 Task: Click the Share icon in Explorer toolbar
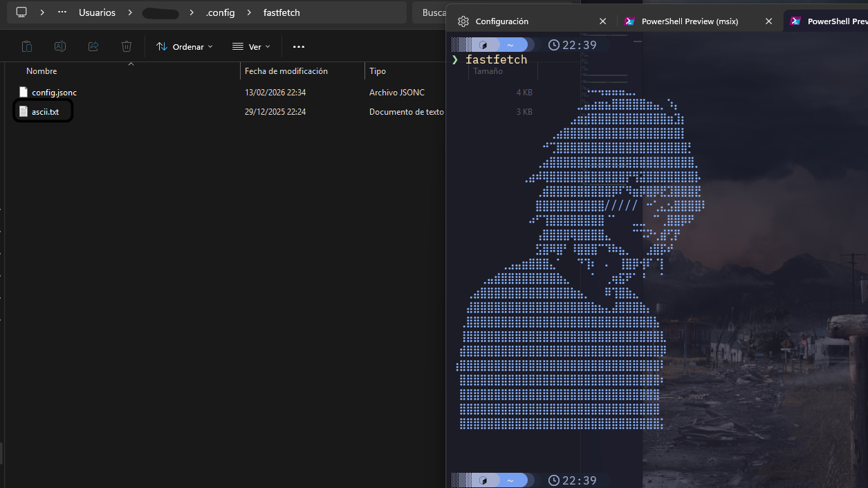coord(93,46)
